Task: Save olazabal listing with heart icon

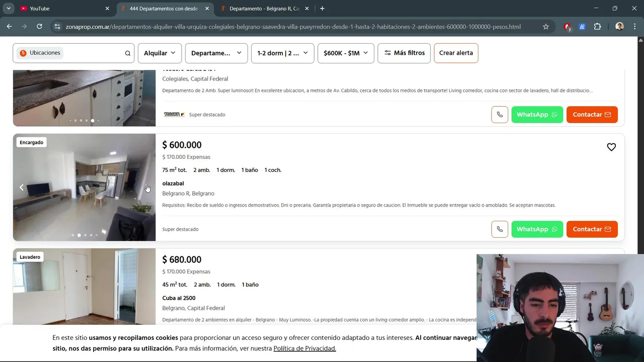Action: pos(611,147)
